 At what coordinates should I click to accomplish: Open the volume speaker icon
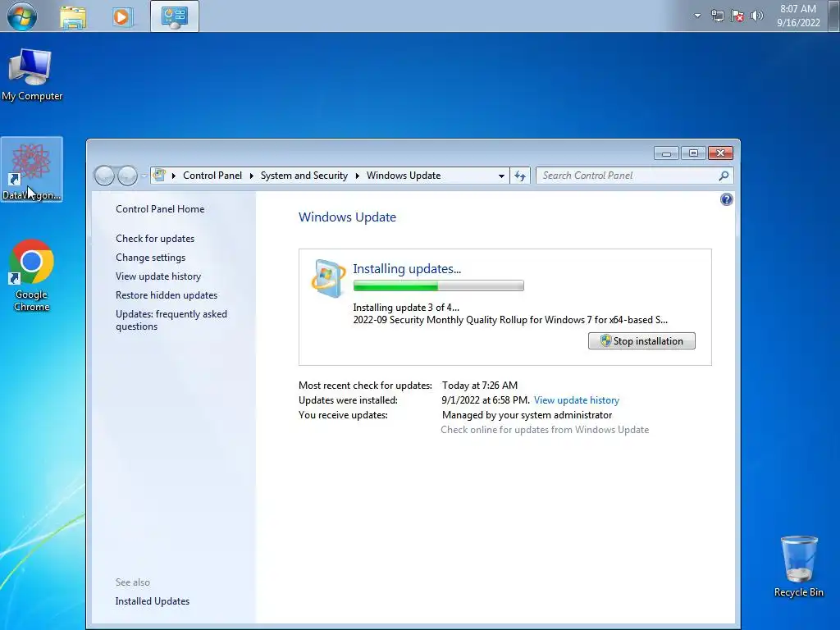(757, 16)
